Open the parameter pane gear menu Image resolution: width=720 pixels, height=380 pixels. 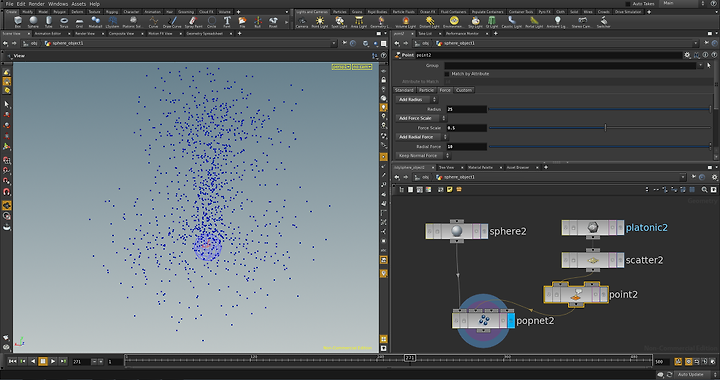pyautogui.click(x=687, y=55)
